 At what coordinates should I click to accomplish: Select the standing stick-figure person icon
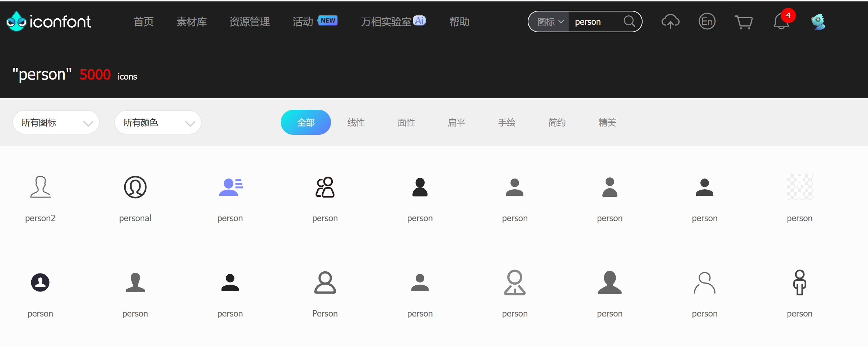(x=799, y=282)
